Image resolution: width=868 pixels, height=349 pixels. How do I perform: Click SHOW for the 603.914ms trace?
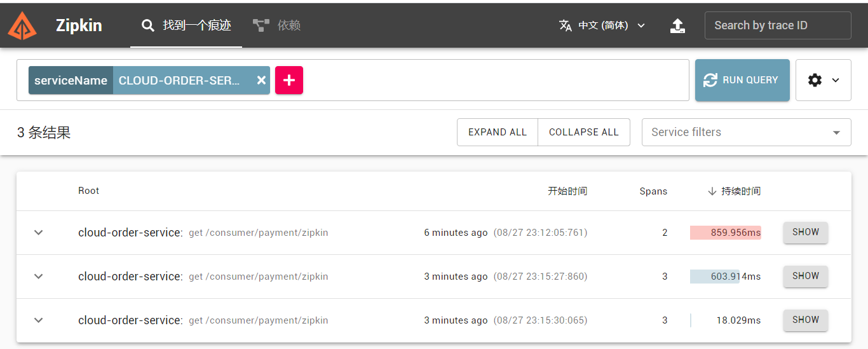point(806,277)
